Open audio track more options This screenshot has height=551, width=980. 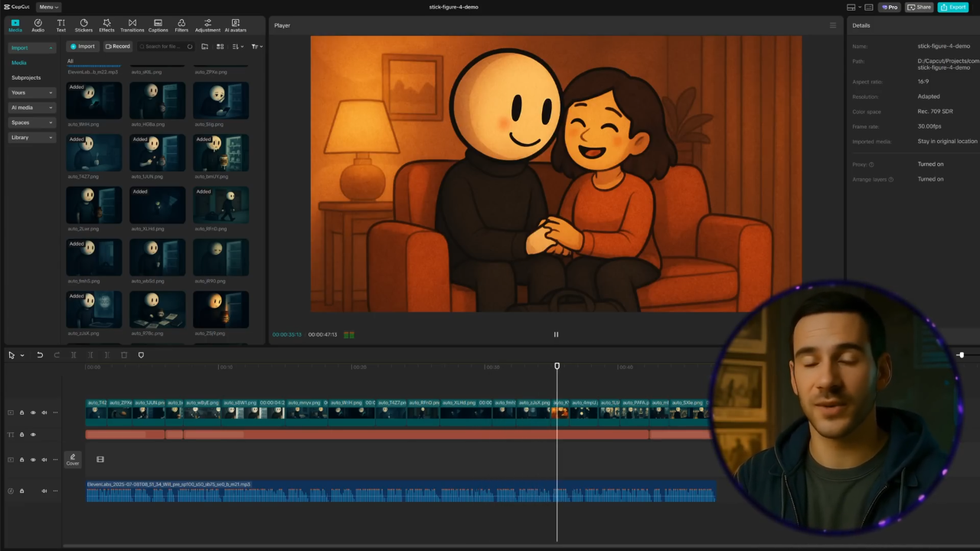click(x=55, y=491)
